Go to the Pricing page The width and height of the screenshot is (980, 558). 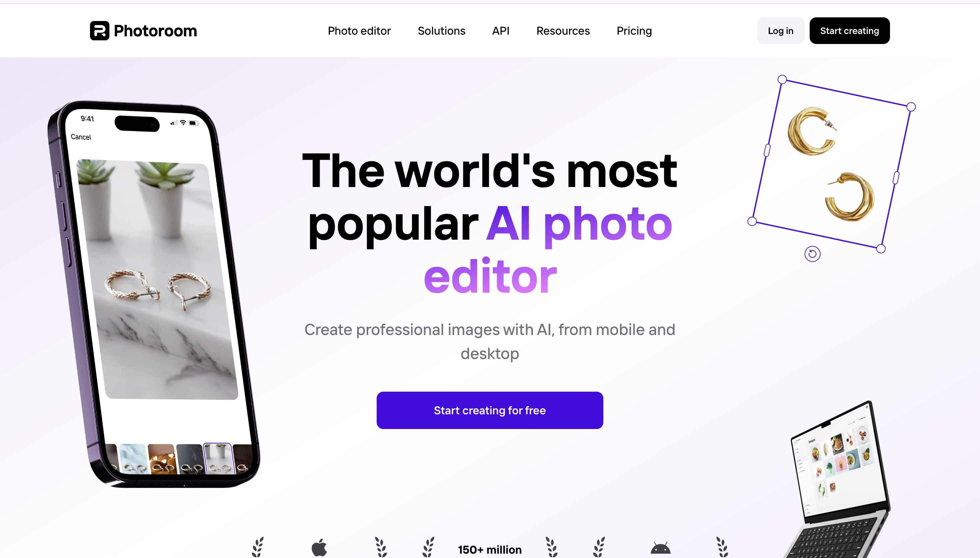(x=634, y=31)
